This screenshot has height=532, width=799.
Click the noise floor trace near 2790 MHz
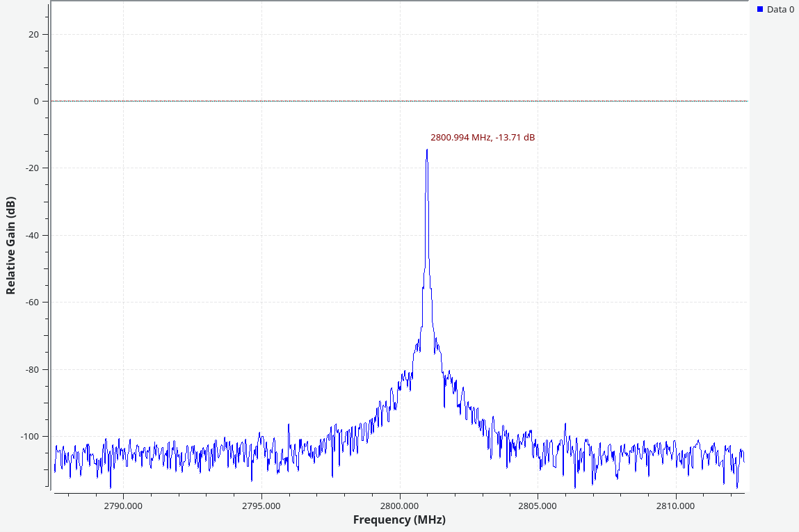click(x=123, y=453)
